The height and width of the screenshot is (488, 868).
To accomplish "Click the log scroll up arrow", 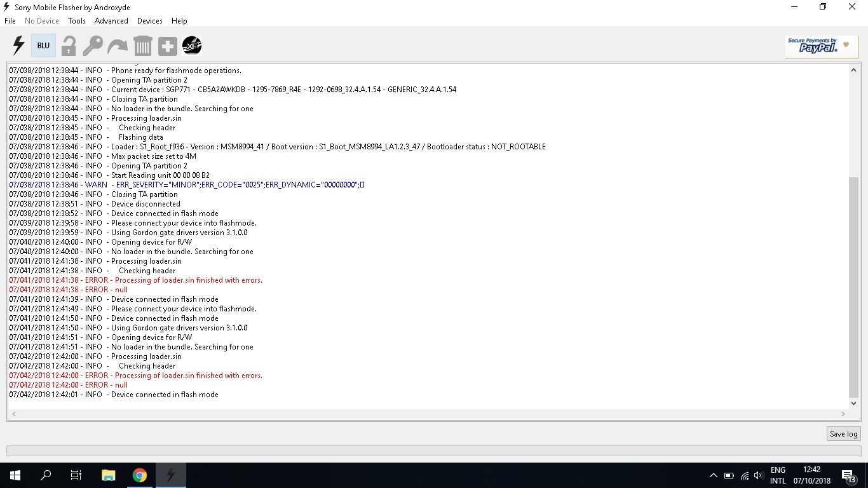I will click(853, 70).
